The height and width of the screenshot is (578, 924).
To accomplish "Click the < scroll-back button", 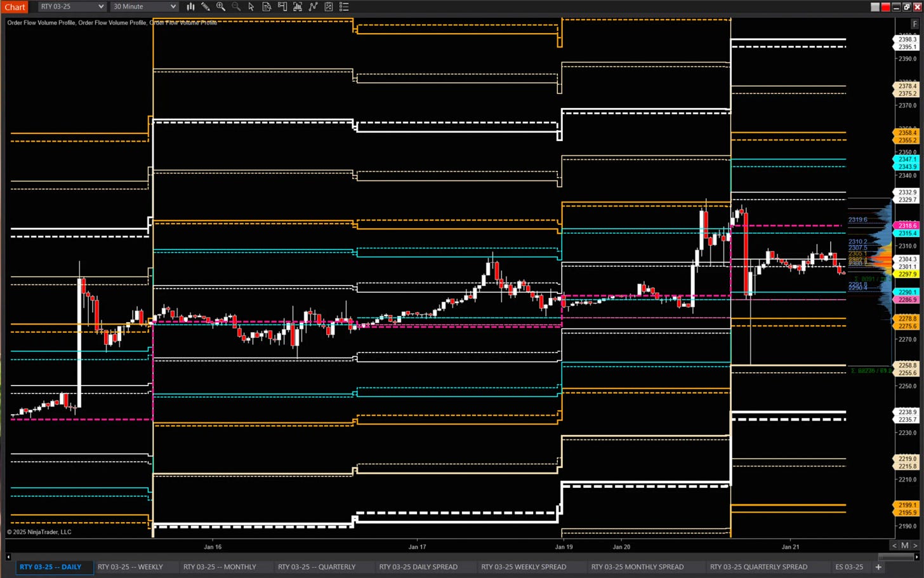I will point(895,546).
